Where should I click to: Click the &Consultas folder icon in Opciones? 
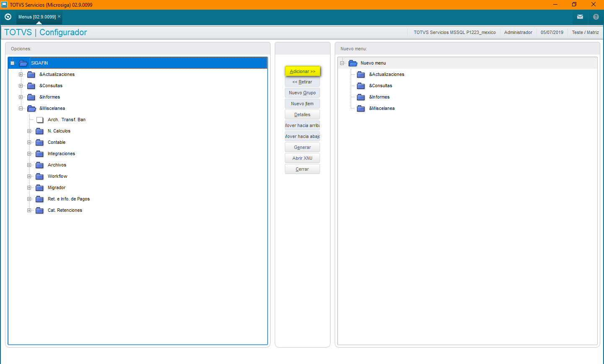[x=31, y=86]
